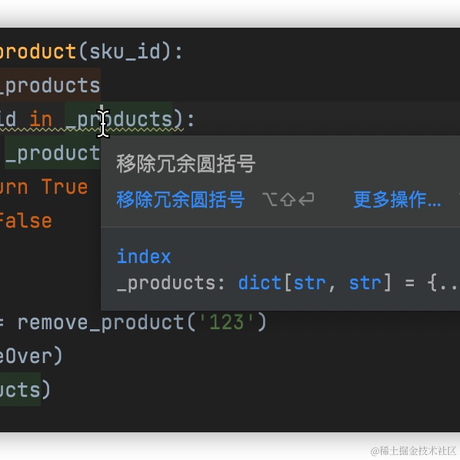Click the {.. collapsed dict value in popup

point(443,283)
